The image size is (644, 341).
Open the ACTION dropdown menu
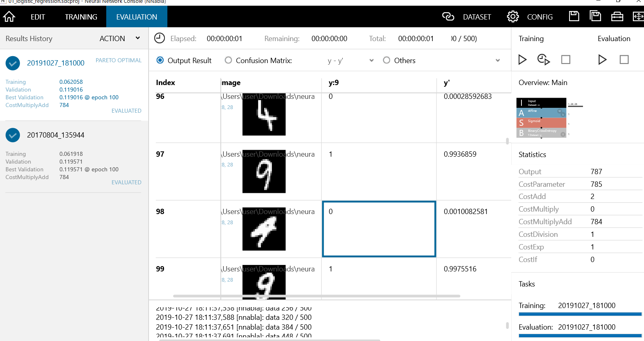[120, 38]
